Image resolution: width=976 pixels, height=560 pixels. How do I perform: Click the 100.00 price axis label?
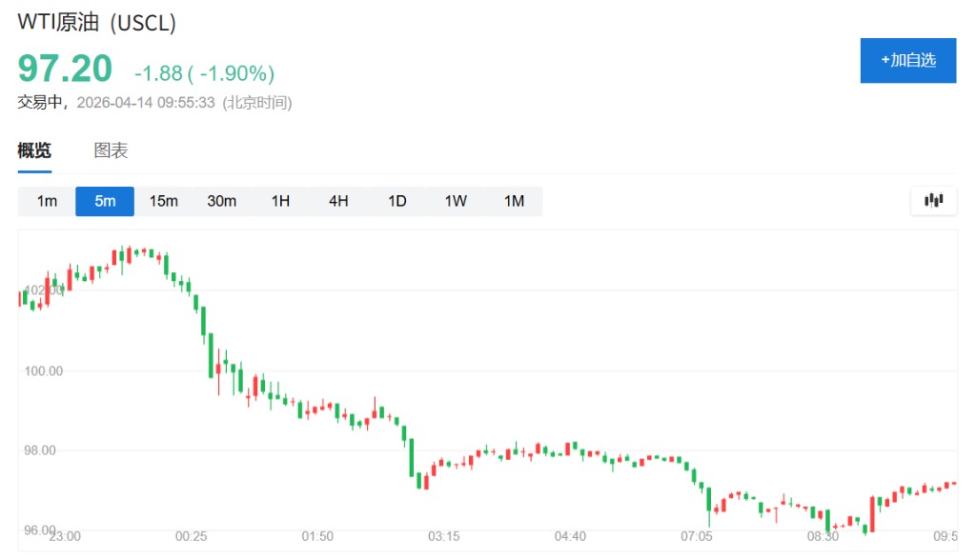click(43, 370)
